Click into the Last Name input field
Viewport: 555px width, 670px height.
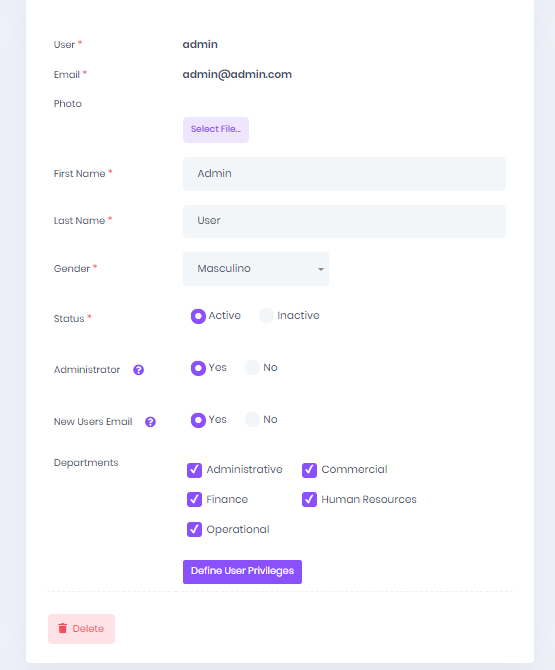[344, 221]
